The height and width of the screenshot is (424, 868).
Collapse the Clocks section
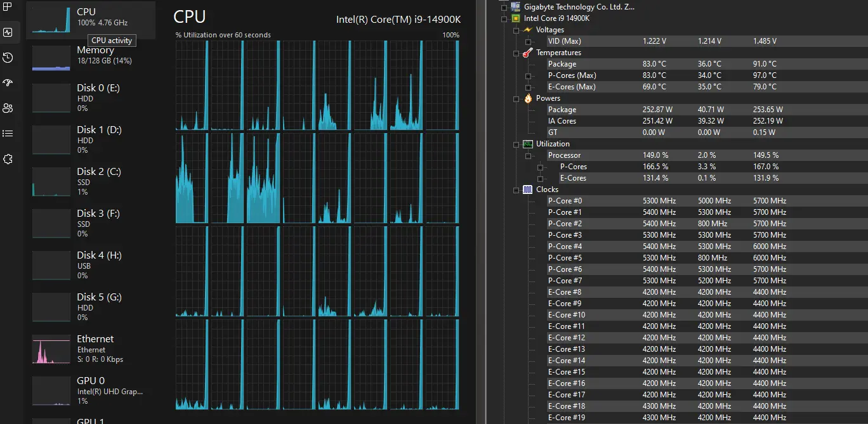(516, 190)
